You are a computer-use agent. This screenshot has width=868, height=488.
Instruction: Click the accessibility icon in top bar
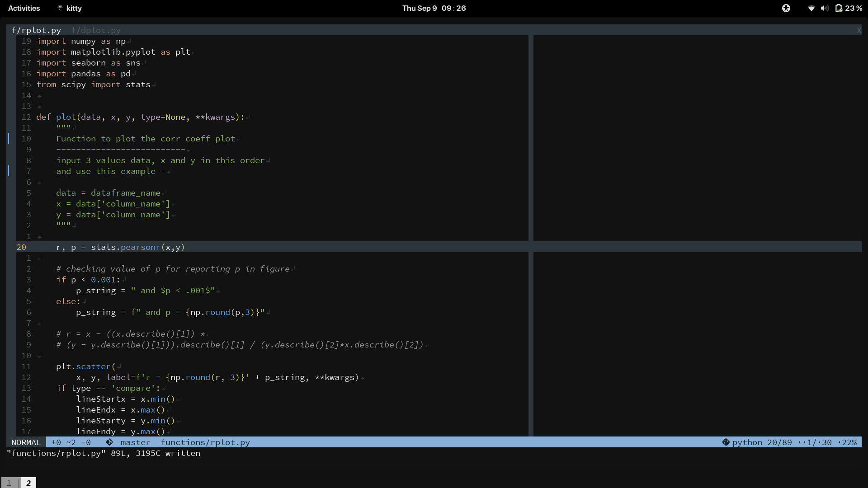click(x=786, y=8)
